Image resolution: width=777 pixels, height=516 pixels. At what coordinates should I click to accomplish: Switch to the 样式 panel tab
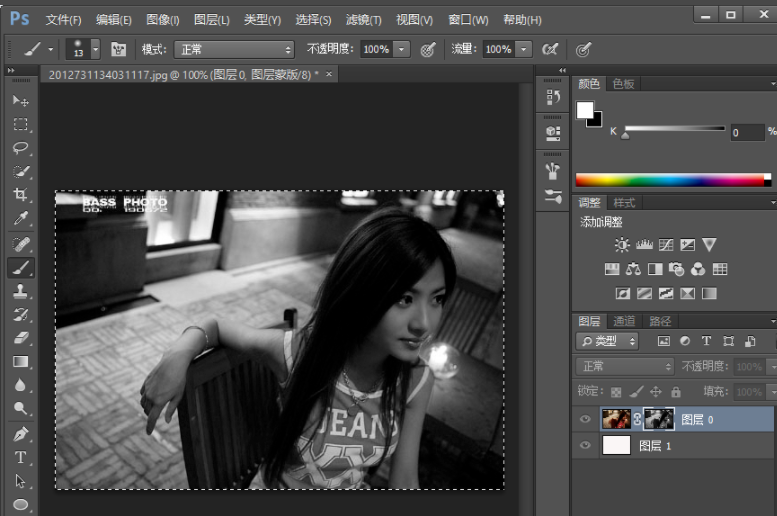pos(624,202)
